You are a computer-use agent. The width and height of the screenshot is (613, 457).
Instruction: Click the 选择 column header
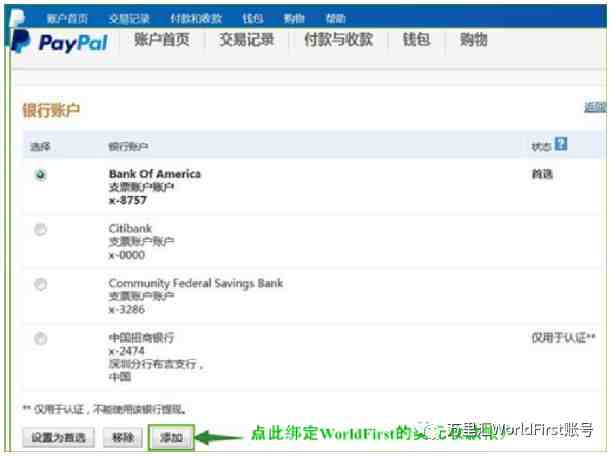click(x=40, y=147)
